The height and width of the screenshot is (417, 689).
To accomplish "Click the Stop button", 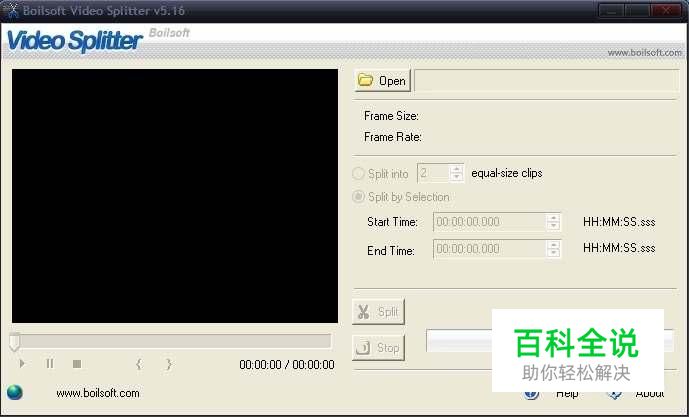I will point(378,348).
